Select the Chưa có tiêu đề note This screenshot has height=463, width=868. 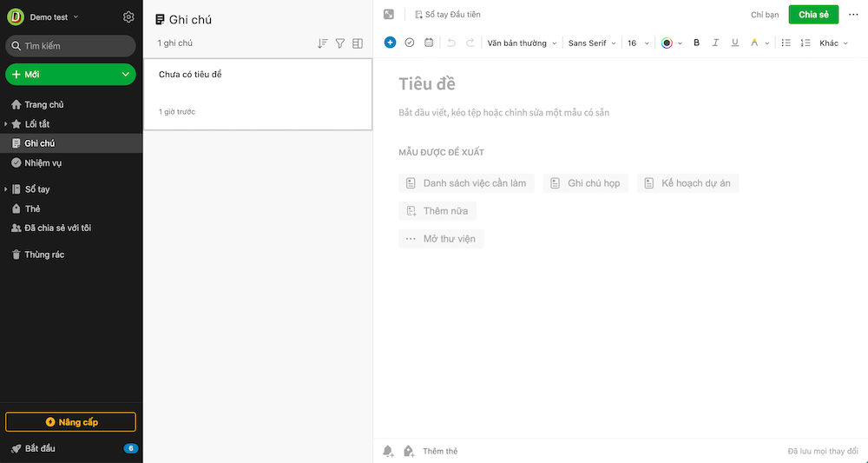[258, 94]
